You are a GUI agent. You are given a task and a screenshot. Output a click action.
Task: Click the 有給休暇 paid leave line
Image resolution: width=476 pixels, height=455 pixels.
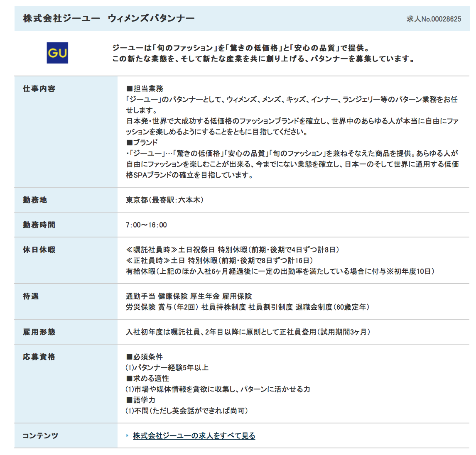[x=280, y=271]
